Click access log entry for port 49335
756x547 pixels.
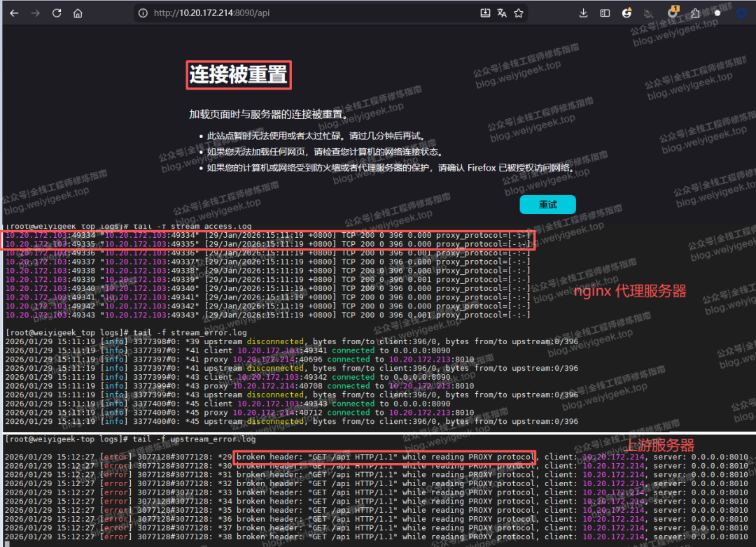pos(267,244)
